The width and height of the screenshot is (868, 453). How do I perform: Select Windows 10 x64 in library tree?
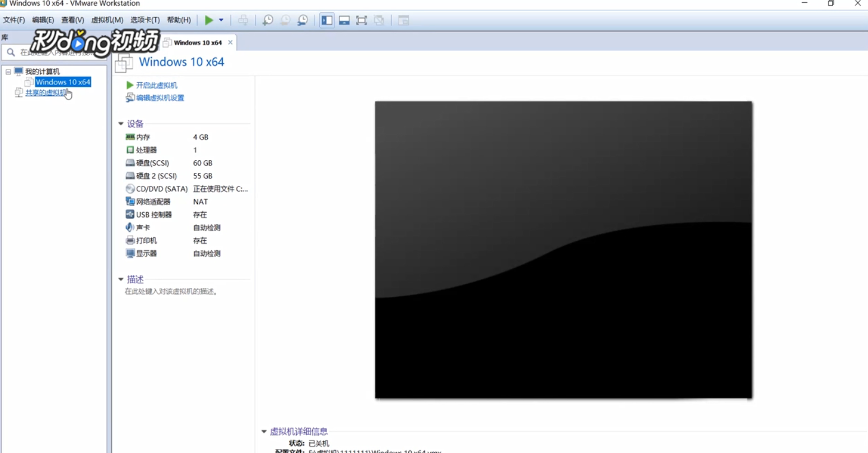pos(63,82)
